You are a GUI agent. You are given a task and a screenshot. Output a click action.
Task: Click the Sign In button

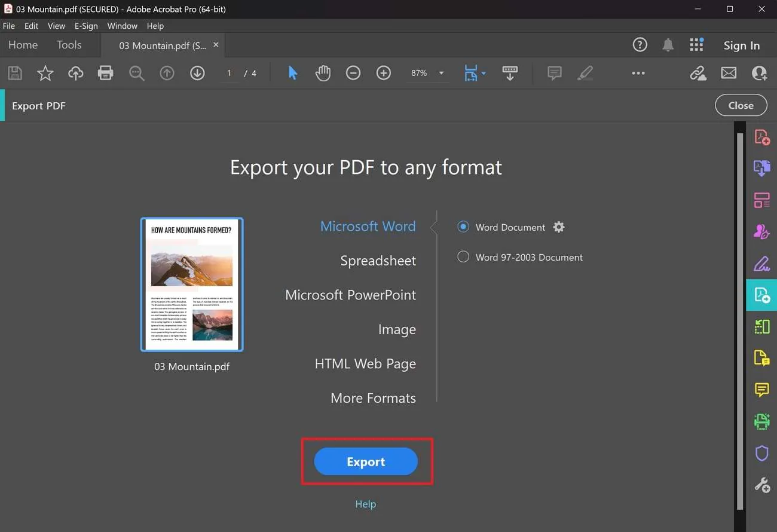coord(742,45)
